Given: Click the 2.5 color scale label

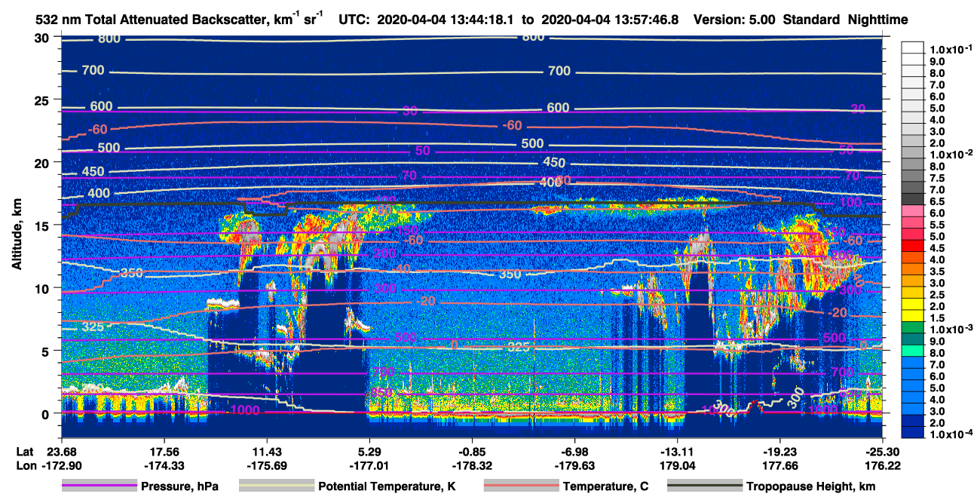Looking at the screenshot, I should pyautogui.click(x=936, y=295).
